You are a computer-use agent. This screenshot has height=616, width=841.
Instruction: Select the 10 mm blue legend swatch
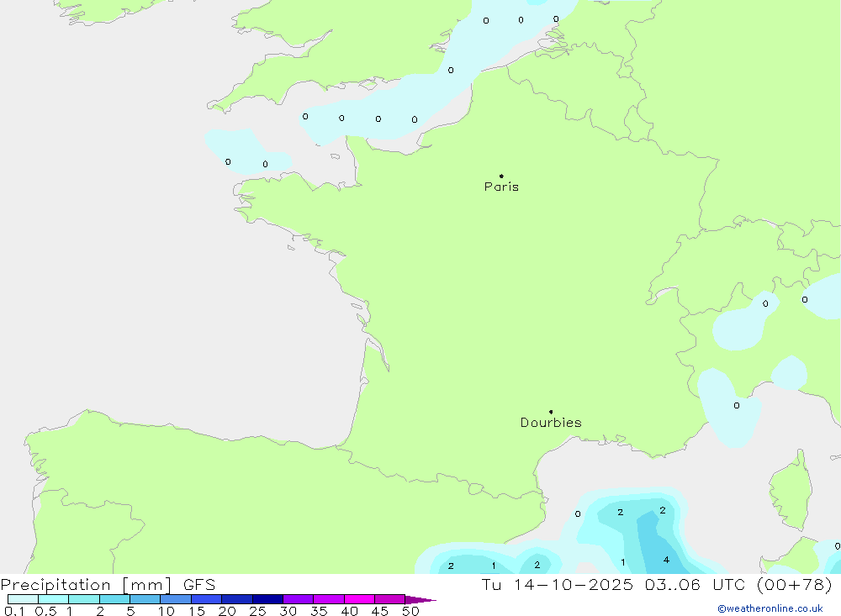coord(176,599)
